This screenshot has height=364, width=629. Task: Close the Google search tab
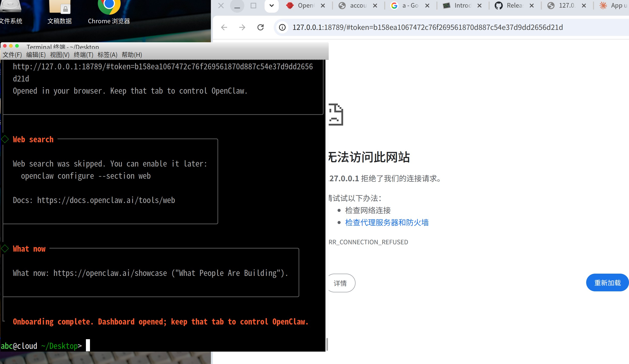(x=427, y=6)
